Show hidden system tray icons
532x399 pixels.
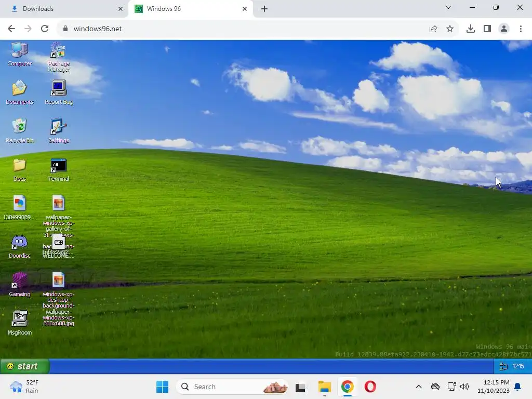(x=419, y=387)
